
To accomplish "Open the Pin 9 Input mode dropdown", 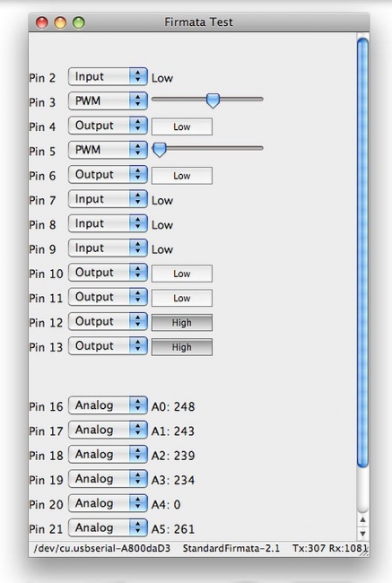I will coord(108,248).
